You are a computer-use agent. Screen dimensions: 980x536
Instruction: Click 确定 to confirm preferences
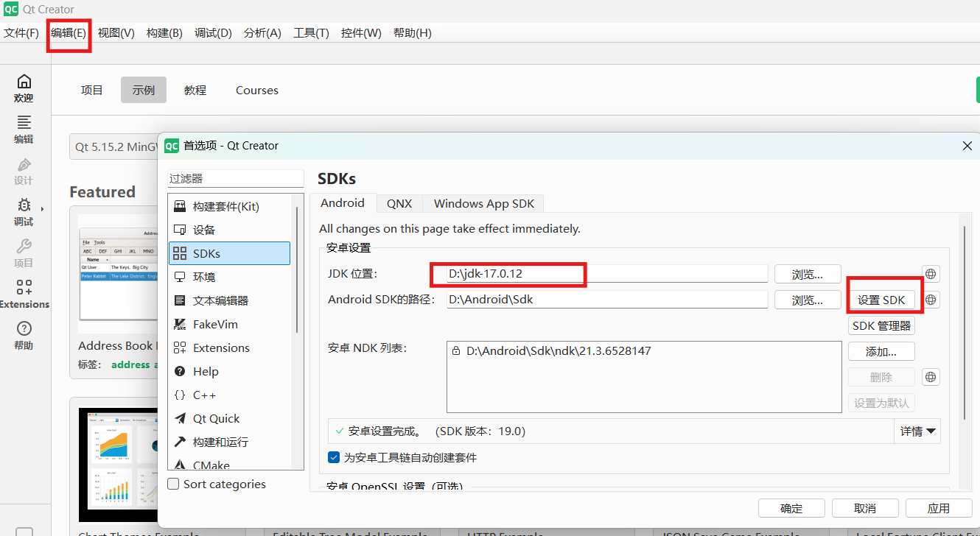point(791,508)
